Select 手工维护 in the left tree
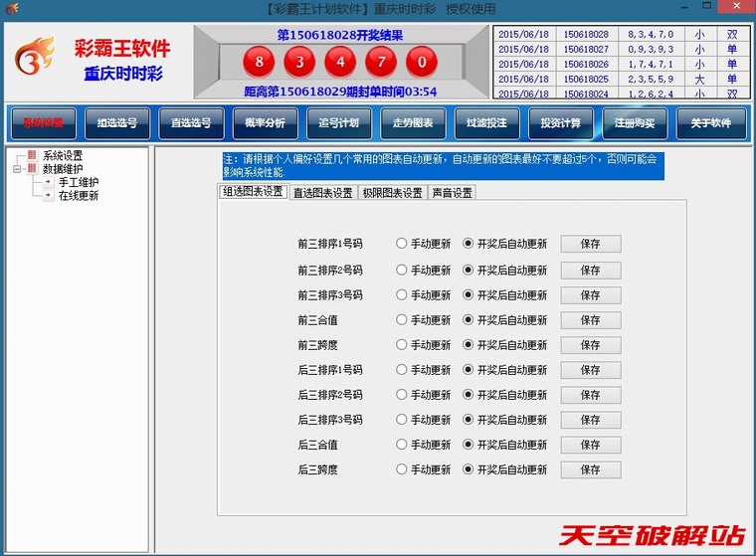Viewport: 756px width, 556px height. click(78, 182)
